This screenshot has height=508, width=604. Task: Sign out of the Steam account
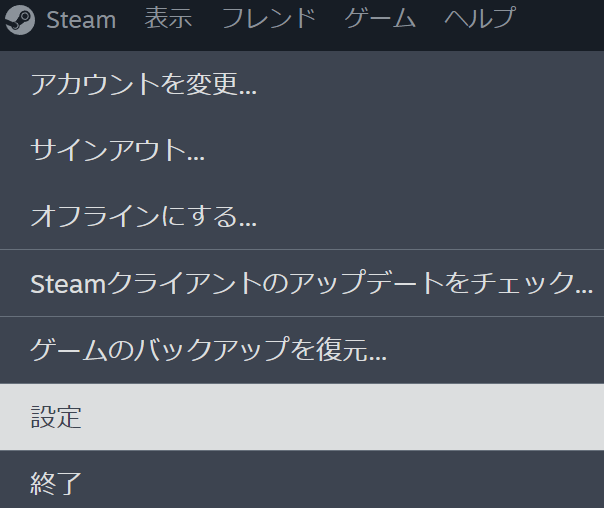118,152
